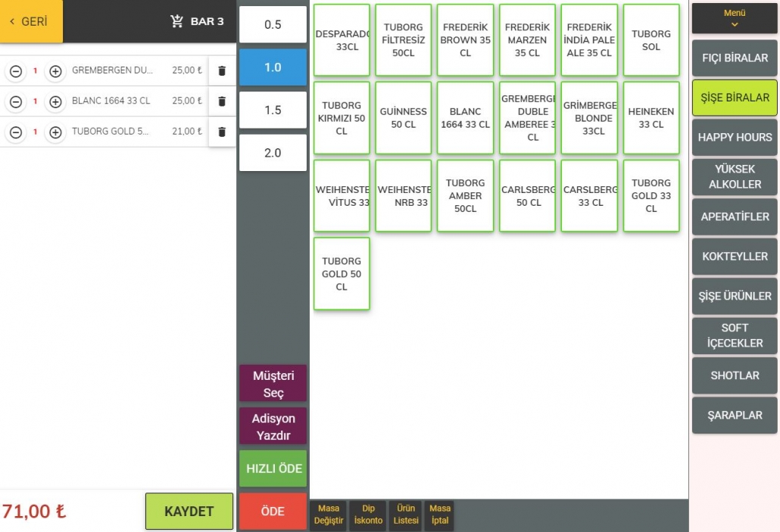The image size is (780, 532).
Task: Open the FIÇI BİRALAR category
Action: click(x=735, y=58)
